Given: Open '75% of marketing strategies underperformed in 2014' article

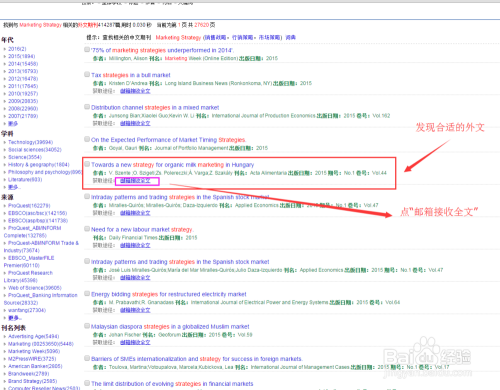Looking at the screenshot, I should click(x=162, y=50).
